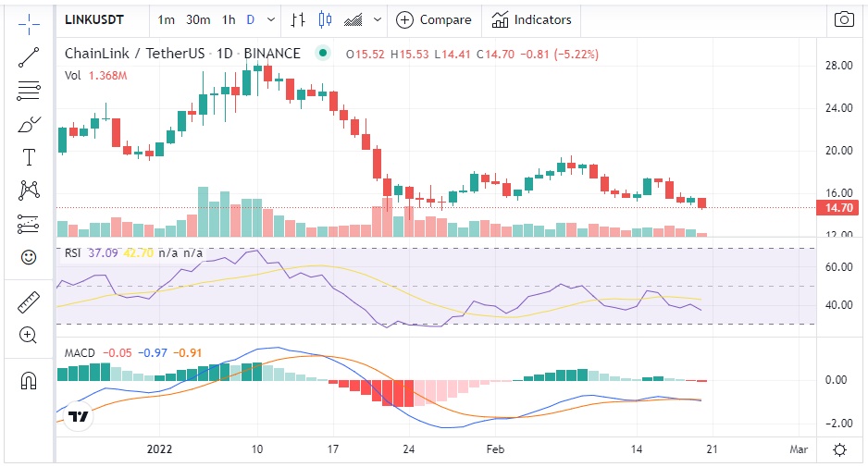Screen dimensions: 868x467
Task: Click the MACD signal value -0.91
Action: coord(188,353)
